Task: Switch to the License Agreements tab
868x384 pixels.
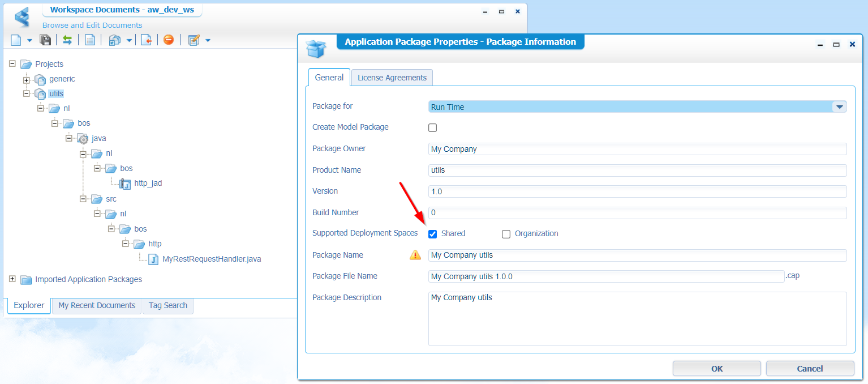Action: [392, 78]
